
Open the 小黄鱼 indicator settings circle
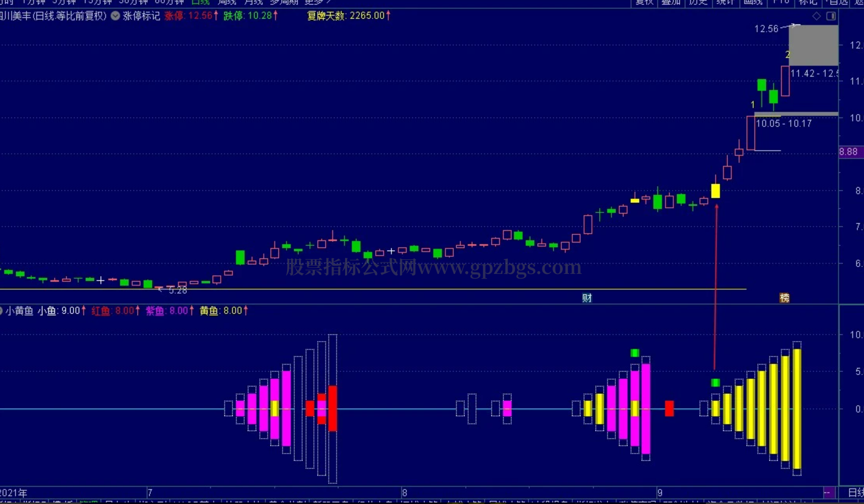[1, 311]
